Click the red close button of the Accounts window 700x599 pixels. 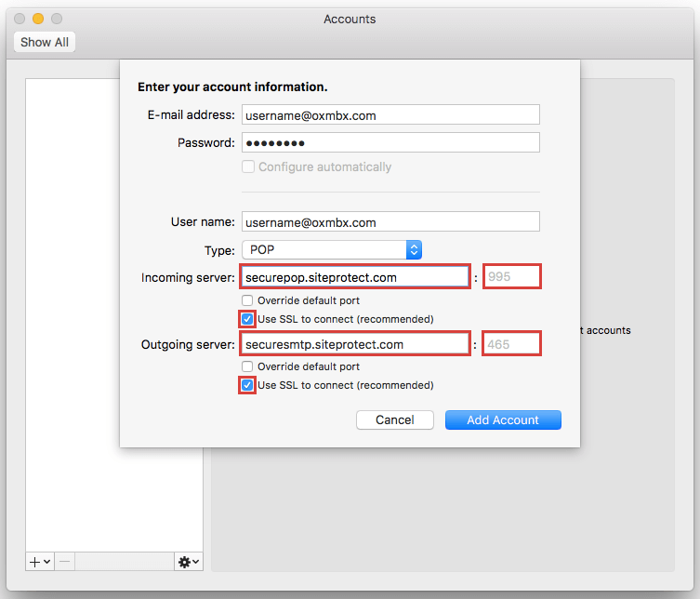[x=20, y=19]
